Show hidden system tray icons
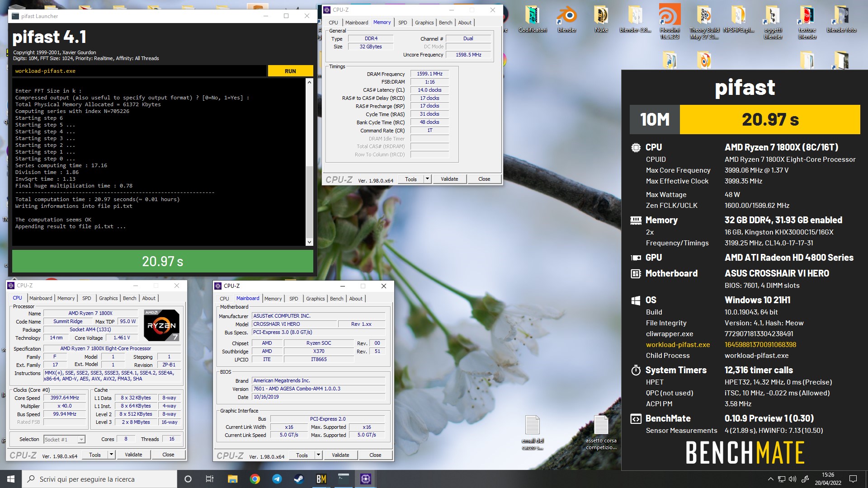This screenshot has height=488, width=868. tap(770, 479)
